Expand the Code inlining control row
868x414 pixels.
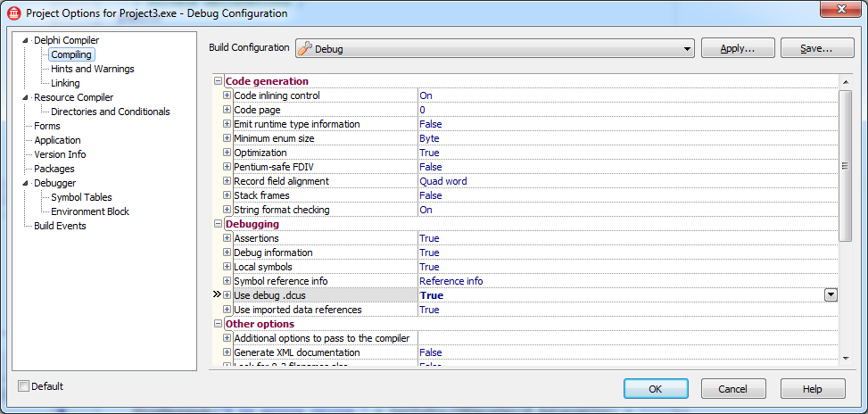pos(227,95)
